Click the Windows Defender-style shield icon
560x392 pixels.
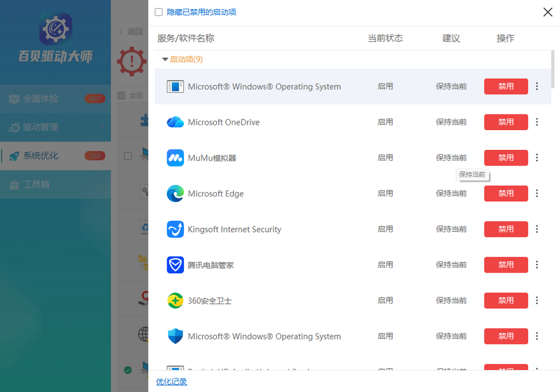[x=175, y=336]
